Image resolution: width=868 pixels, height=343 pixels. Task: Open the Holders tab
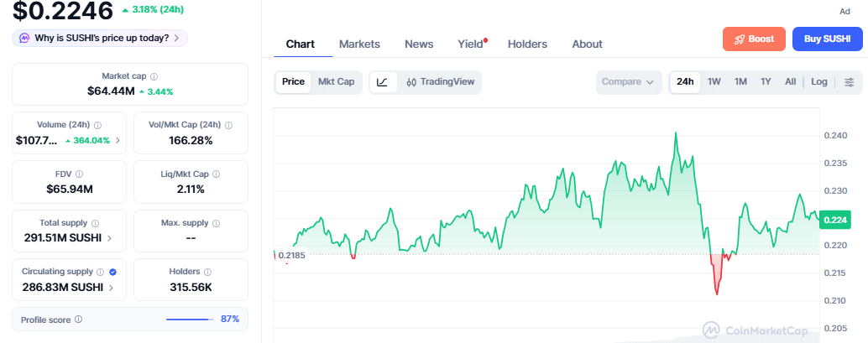point(527,44)
